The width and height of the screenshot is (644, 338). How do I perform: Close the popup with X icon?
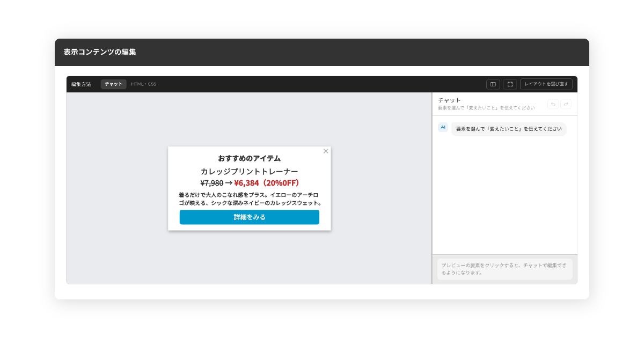[326, 151]
